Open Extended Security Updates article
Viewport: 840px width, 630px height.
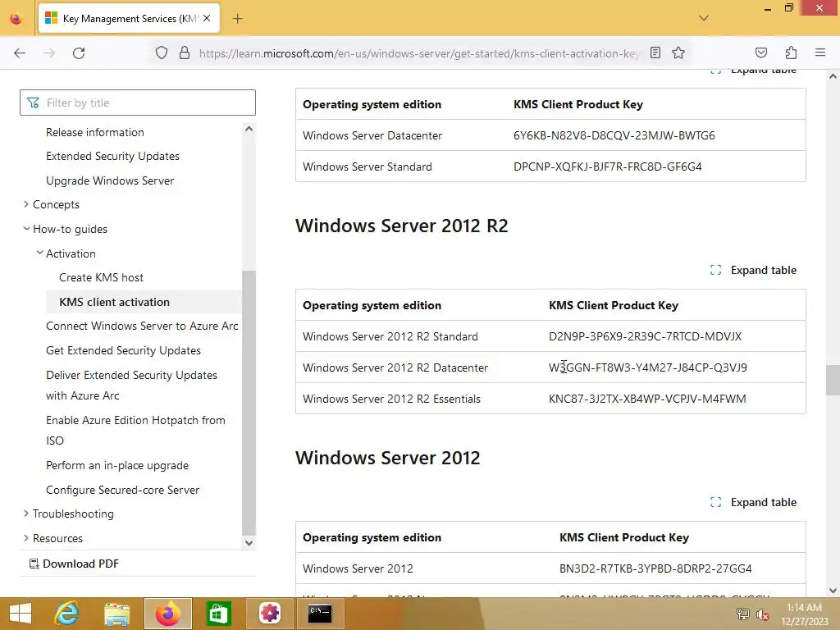112,156
